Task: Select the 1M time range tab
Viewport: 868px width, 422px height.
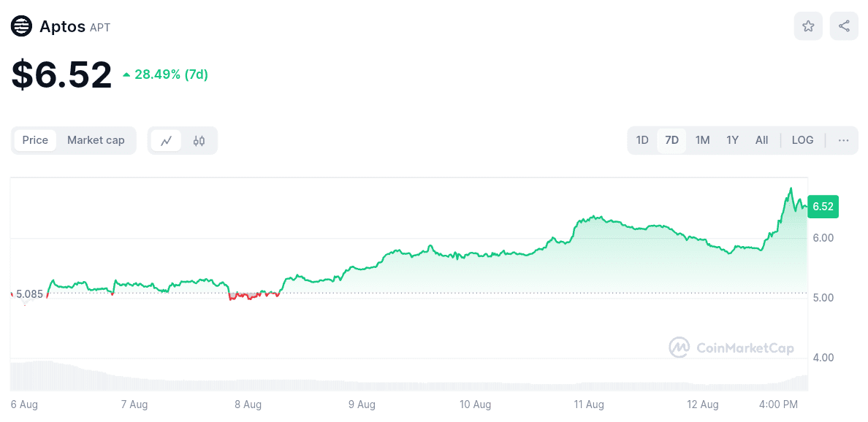Action: click(701, 140)
